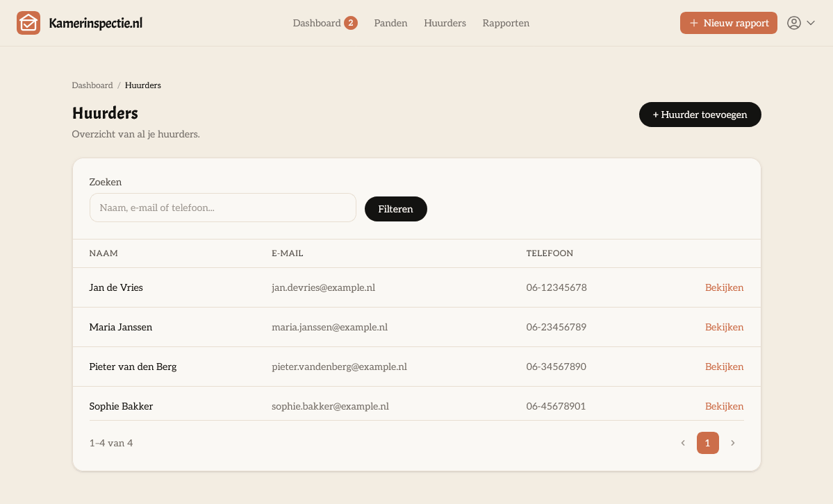Expand the account menu chevron
This screenshot has width=833, height=504.
(x=811, y=23)
